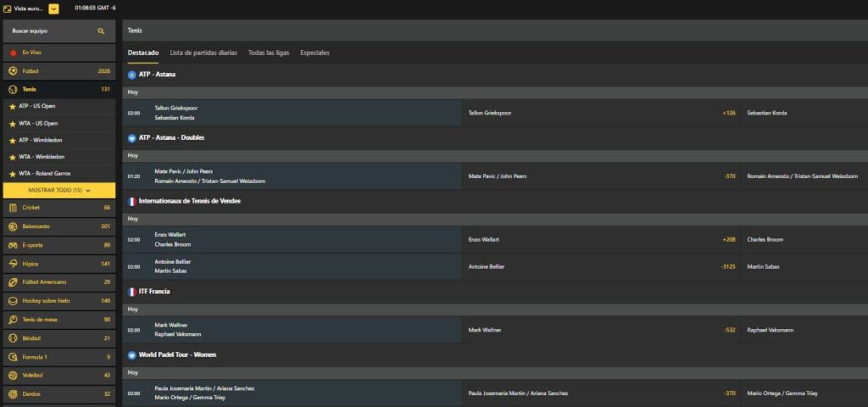The width and height of the screenshot is (868, 407).
Task: Click the Tenis de mesa paddle icon
Action: [x=13, y=320]
